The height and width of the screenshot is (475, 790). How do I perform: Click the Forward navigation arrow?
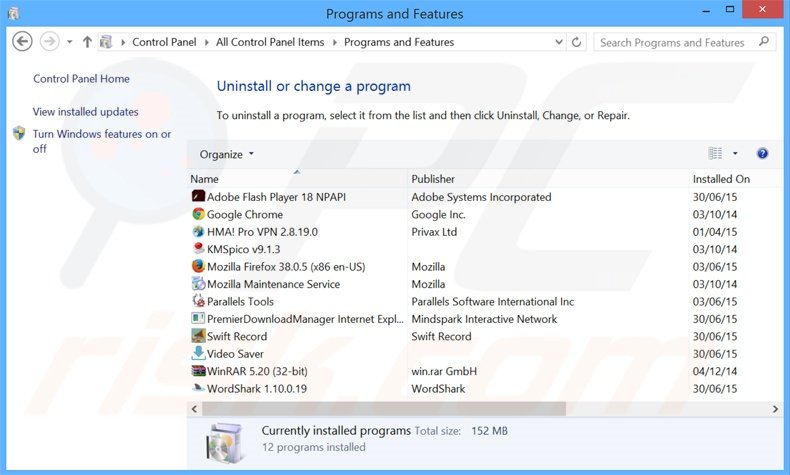coord(49,41)
